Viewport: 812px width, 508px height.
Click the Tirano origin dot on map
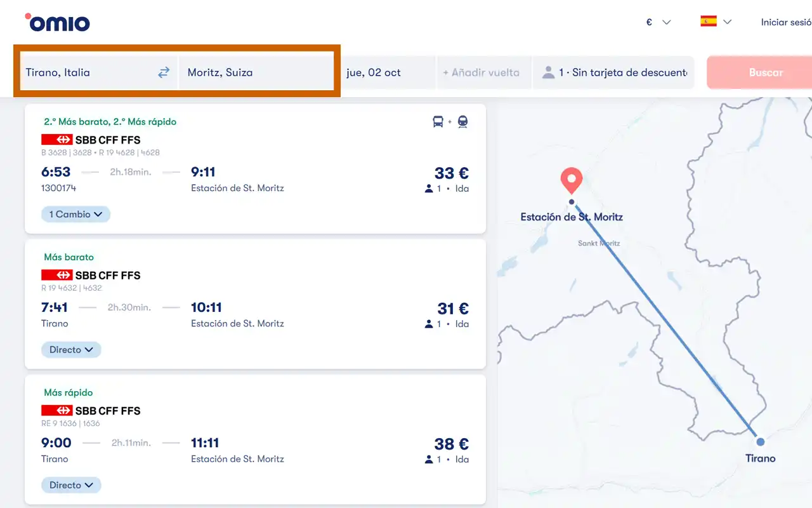(x=760, y=441)
